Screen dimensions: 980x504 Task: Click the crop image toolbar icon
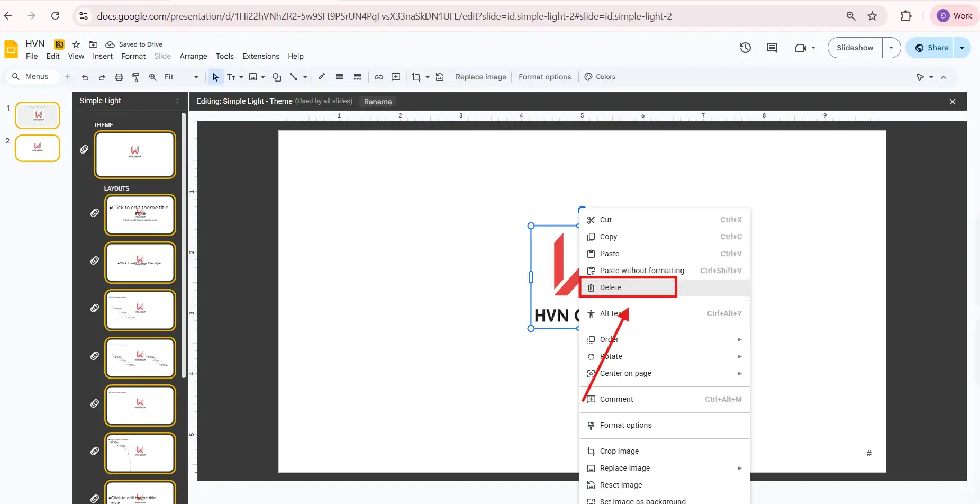(x=416, y=77)
